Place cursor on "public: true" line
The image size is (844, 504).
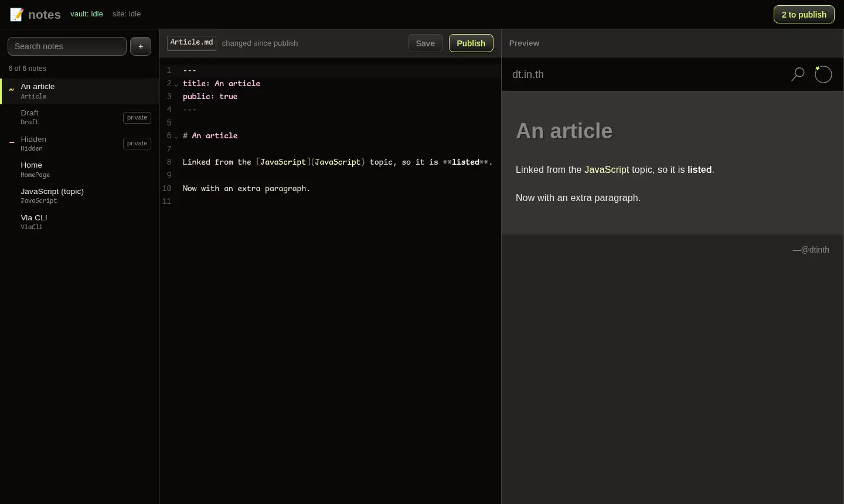[x=210, y=97]
